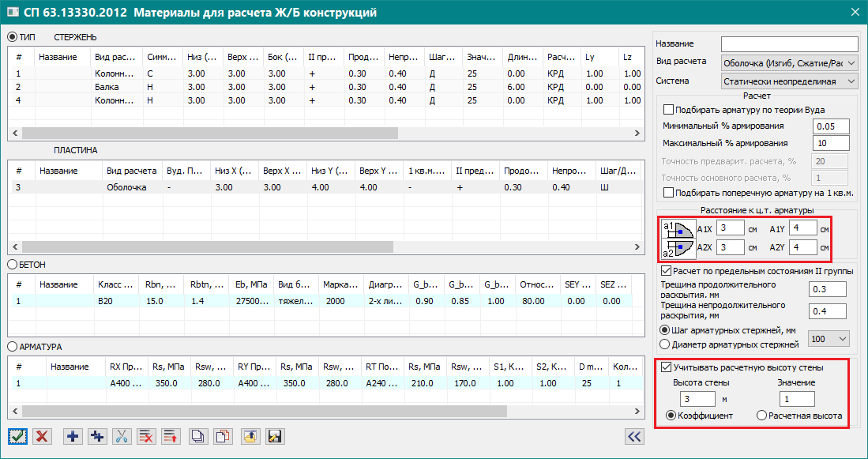Select the 'Расчетная высота' radio button
This screenshot has width=868, height=459.
pos(761,416)
